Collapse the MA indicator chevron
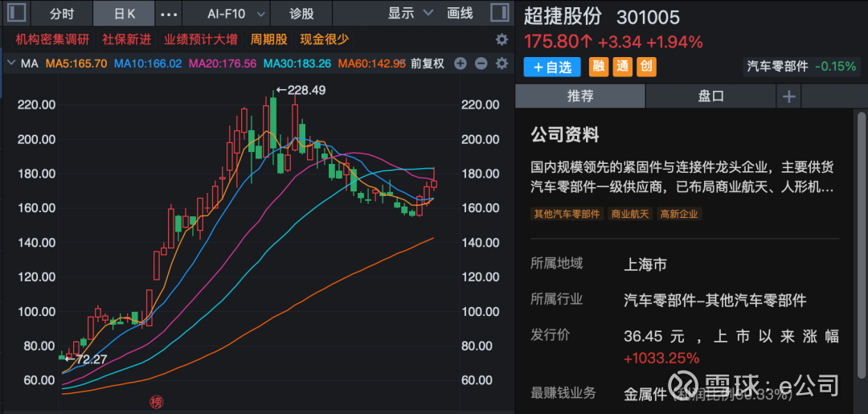868x414 pixels. pyautogui.click(x=10, y=64)
